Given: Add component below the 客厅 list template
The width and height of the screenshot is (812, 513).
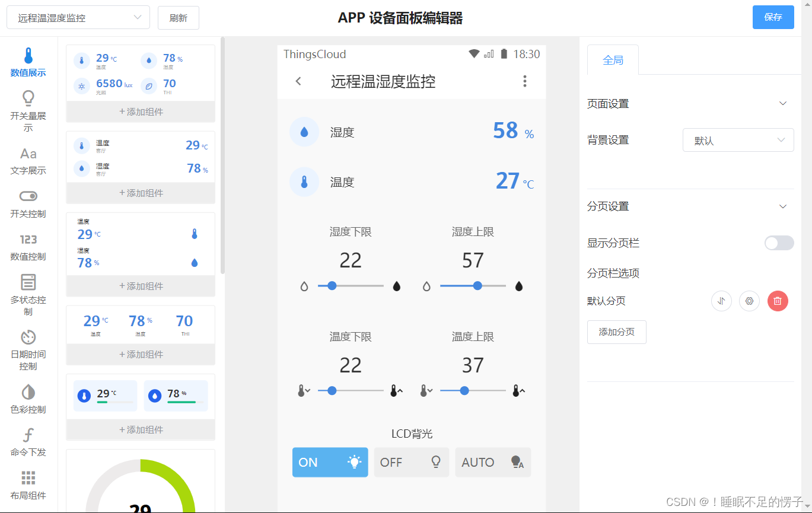Looking at the screenshot, I should click(x=141, y=193).
